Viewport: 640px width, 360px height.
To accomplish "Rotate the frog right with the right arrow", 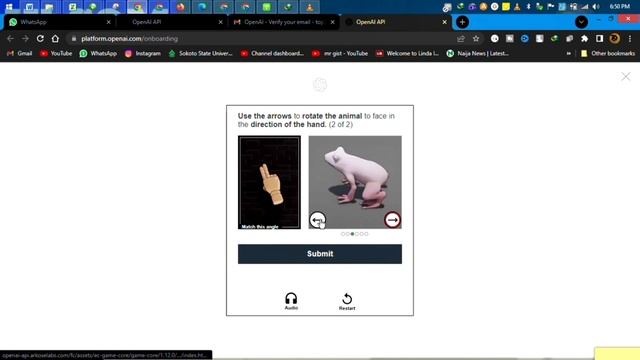I will [392, 220].
